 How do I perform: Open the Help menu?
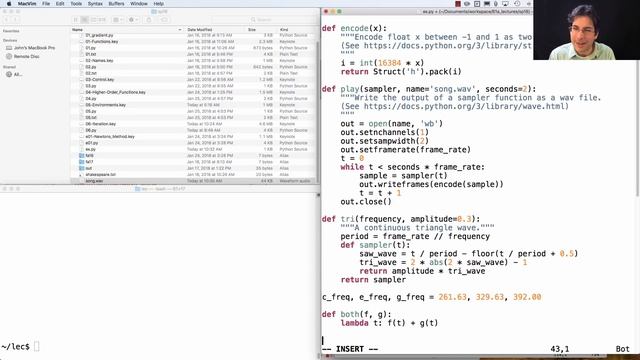coord(158,4)
